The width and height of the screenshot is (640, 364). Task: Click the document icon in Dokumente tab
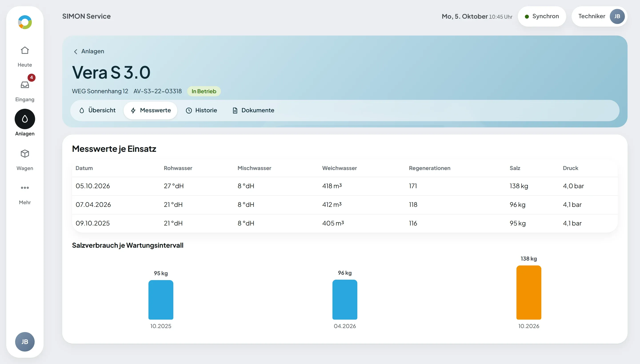coord(235,111)
